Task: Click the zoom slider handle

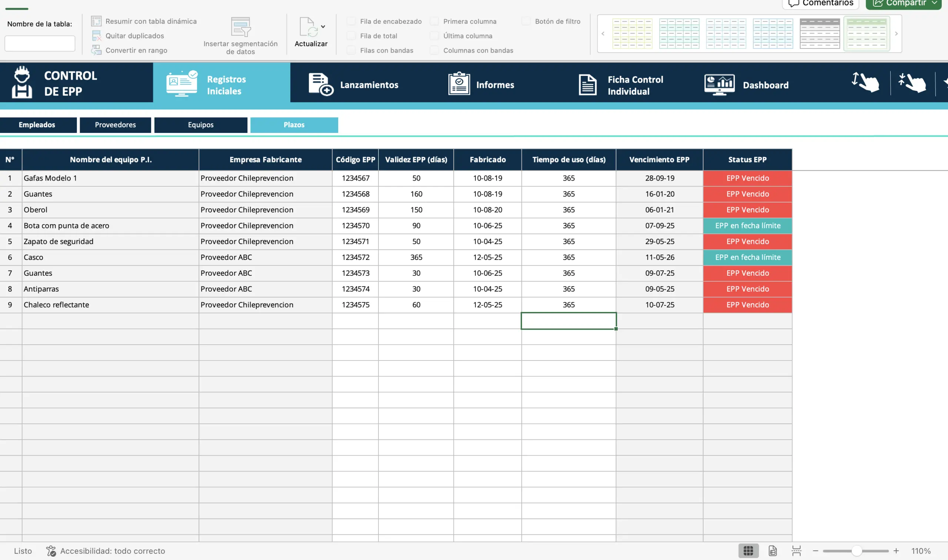Action: (x=856, y=551)
